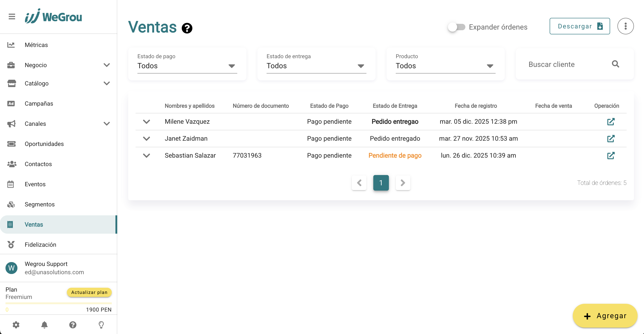Screen dimensions: 644x334
Task: Open Sebastian Salazar order external link icon
Action: 611,156
